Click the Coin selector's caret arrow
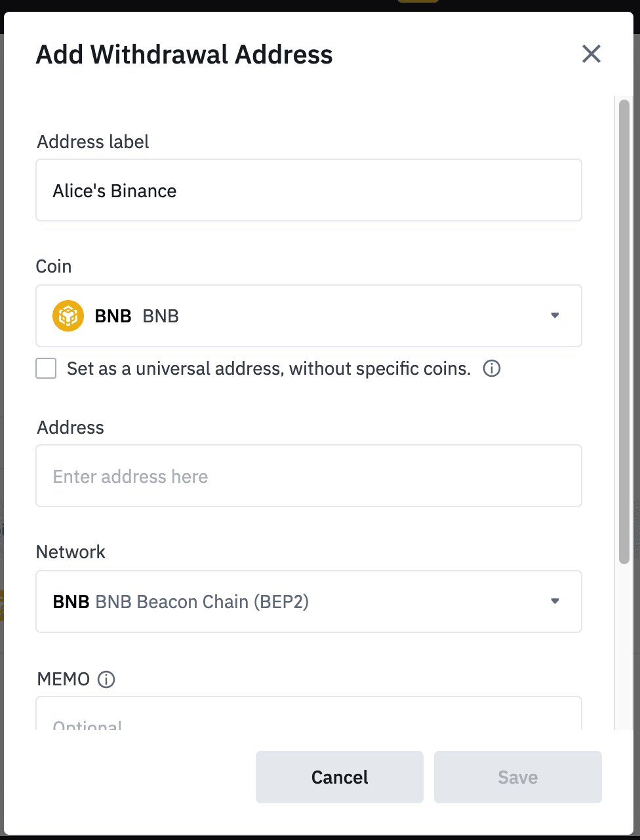This screenshot has width=640, height=840. coord(555,316)
